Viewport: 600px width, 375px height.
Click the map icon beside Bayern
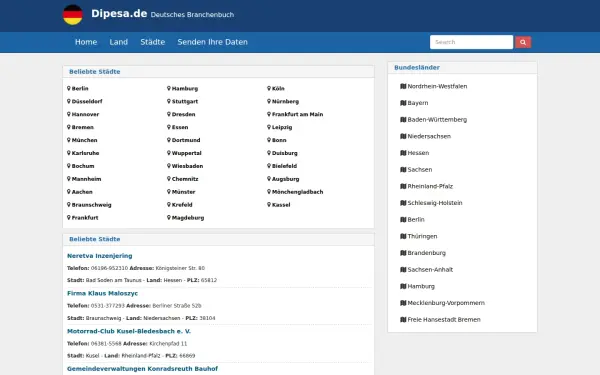point(403,103)
